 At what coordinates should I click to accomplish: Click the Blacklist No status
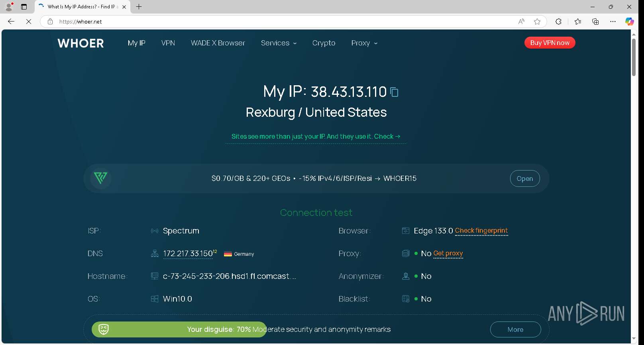pos(423,299)
